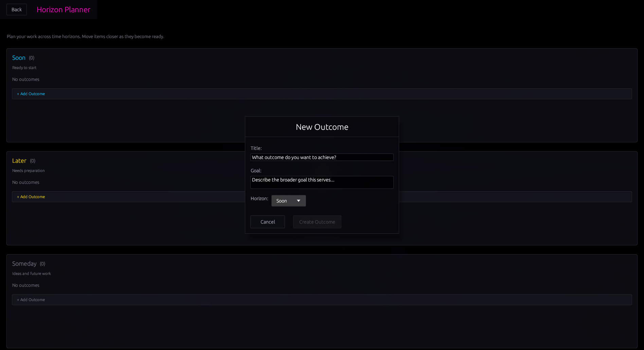Click the Soon section heading

19,58
